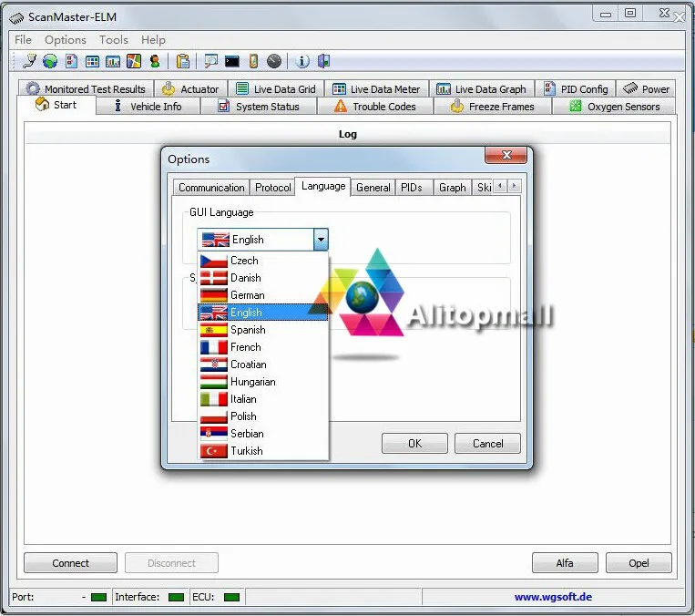695x616 pixels.
Task: Click the PID document toolbar icon
Action: [71, 61]
